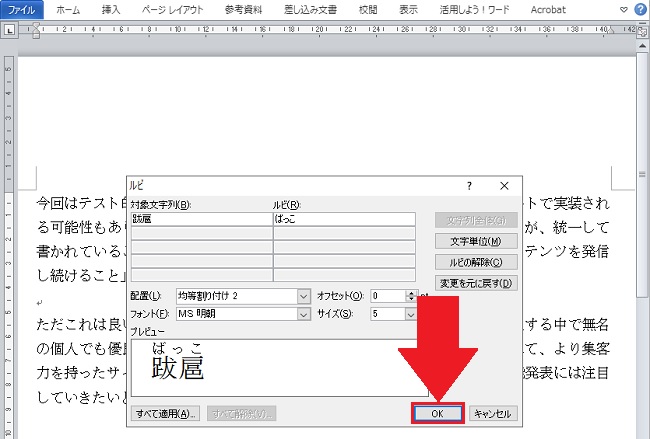Switch to the 差し込み文書 tab
Image resolution: width=650 pixels, height=439 pixels.
310,10
